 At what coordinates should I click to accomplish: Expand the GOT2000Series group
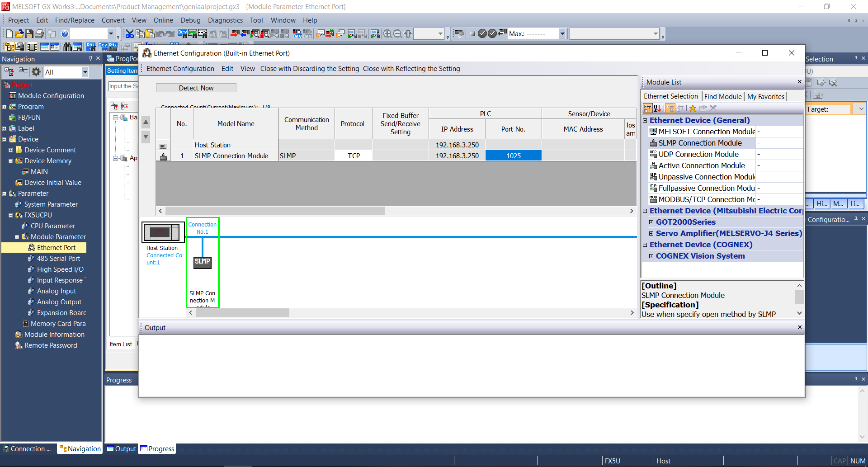pyautogui.click(x=651, y=222)
